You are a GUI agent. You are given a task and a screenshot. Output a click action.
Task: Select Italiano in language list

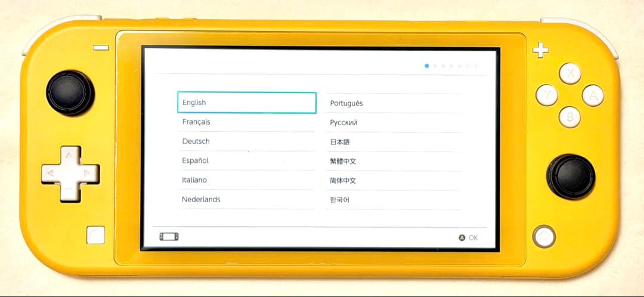247,180
